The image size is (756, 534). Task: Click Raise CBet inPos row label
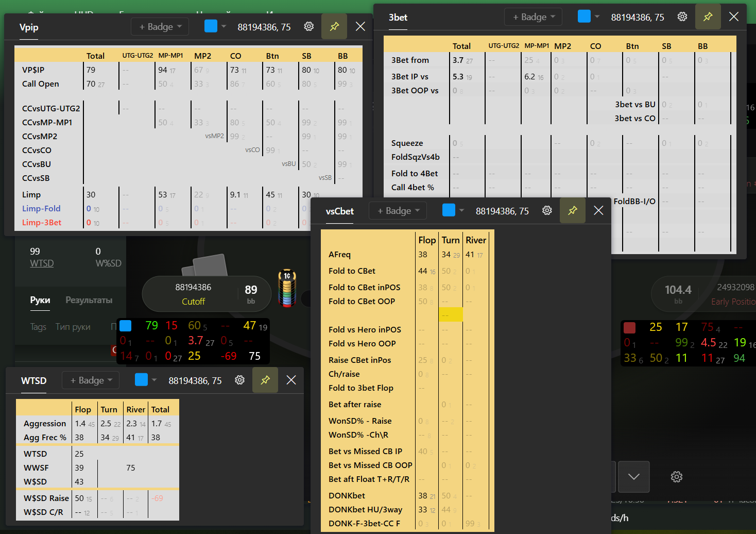[360, 360]
